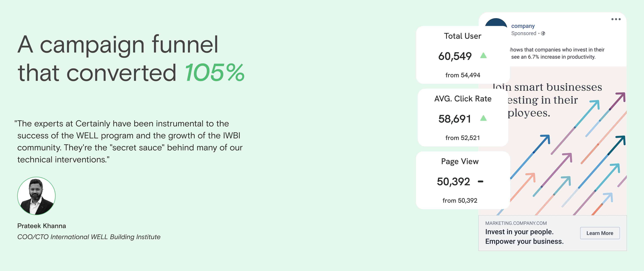Viewport: 644px width, 271px height.
Task: Click the 105% green highlighted figure
Action: (x=214, y=73)
